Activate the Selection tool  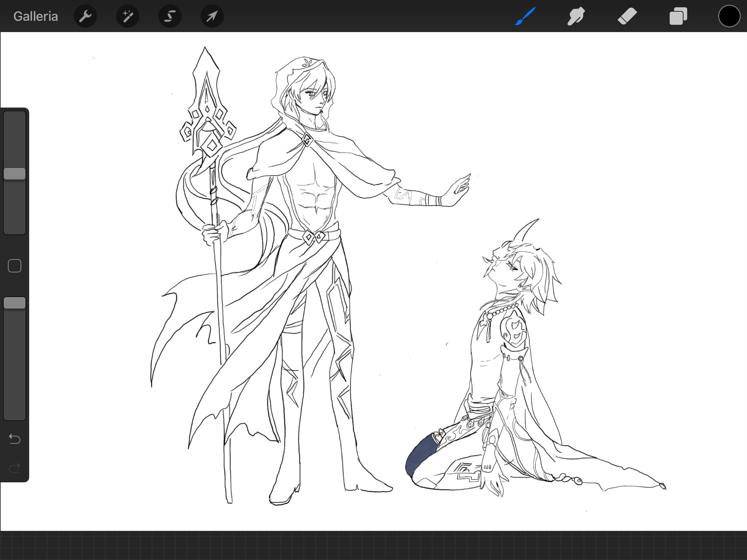tap(170, 16)
